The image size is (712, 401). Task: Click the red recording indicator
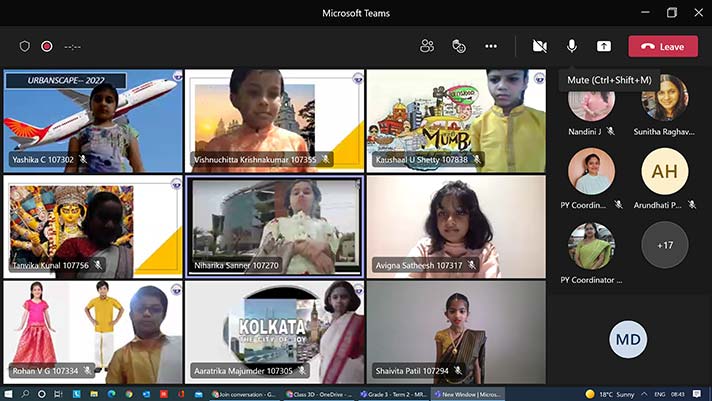coord(47,46)
